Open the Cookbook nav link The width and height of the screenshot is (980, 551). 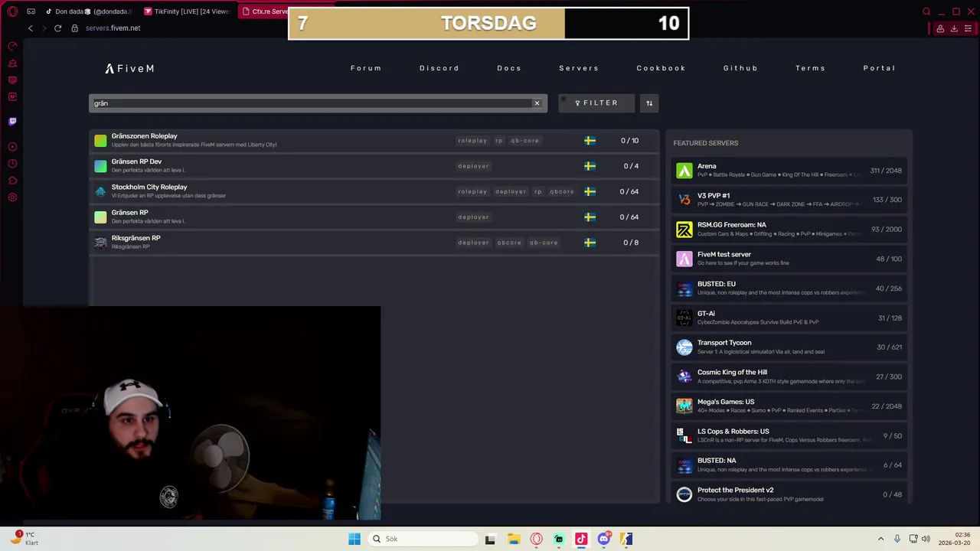click(661, 68)
